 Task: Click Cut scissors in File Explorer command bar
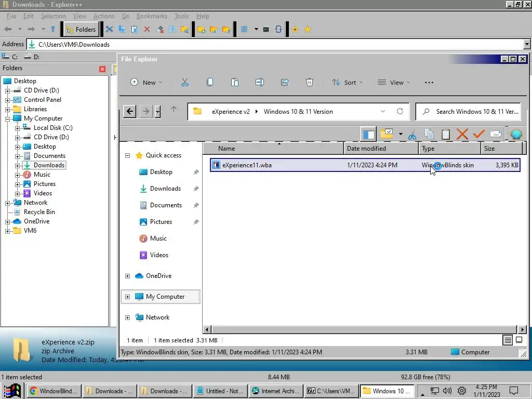tap(184, 83)
